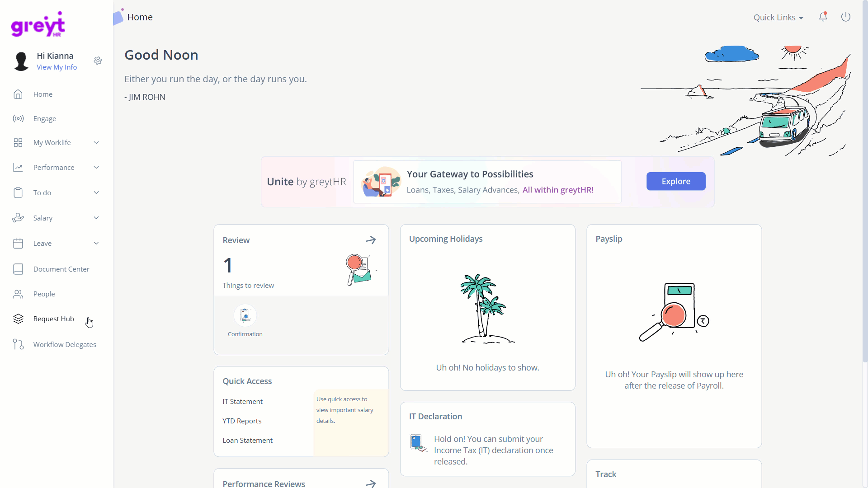Screen dimensions: 868x488
Task: Select People in sidebar
Action: pyautogui.click(x=56, y=294)
